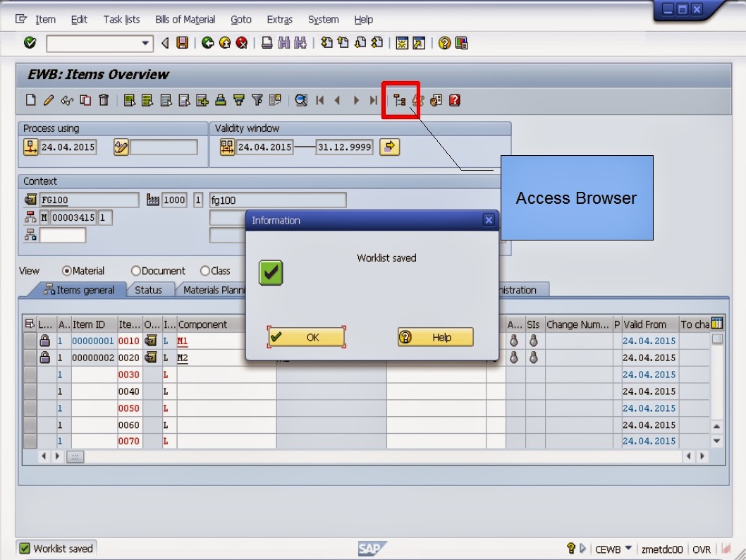Click the Sort ascending icon
Screen dimensions: 746x560
point(238,99)
